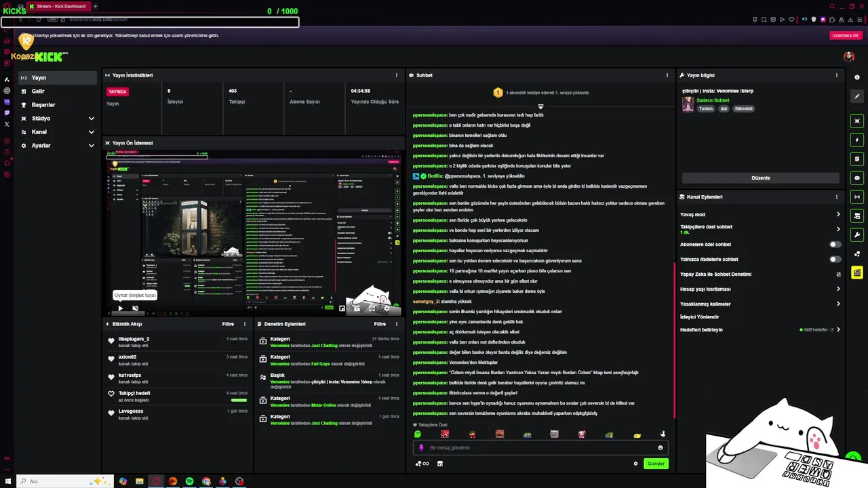Click the yellow clapperboard clip icon
The width and height of the screenshot is (868, 488).
point(857,272)
